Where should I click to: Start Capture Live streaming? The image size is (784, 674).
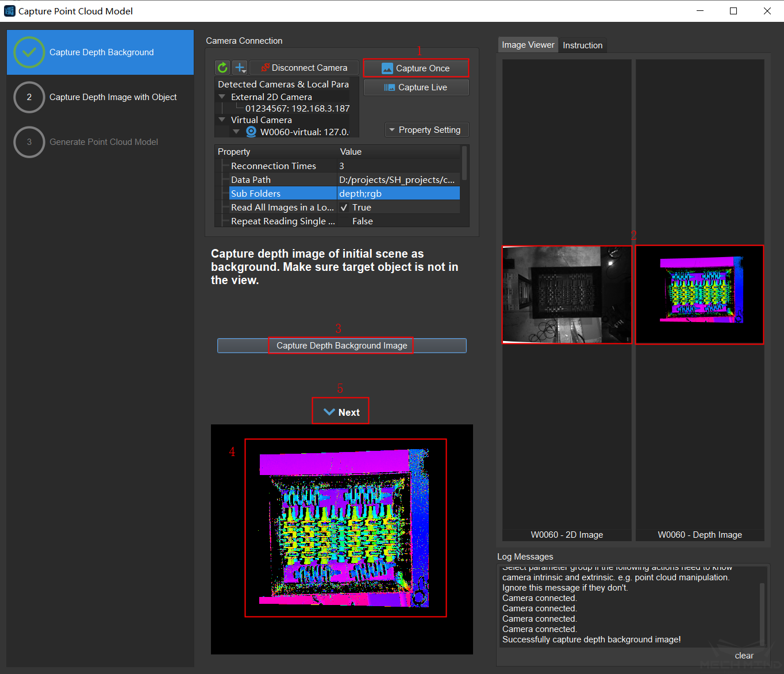pyautogui.click(x=416, y=87)
